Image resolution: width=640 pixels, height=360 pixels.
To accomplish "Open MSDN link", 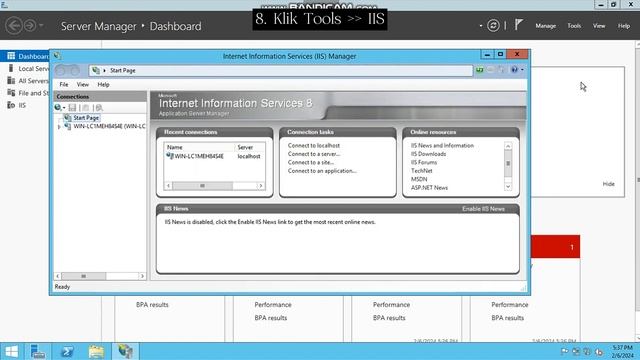I will [419, 179].
